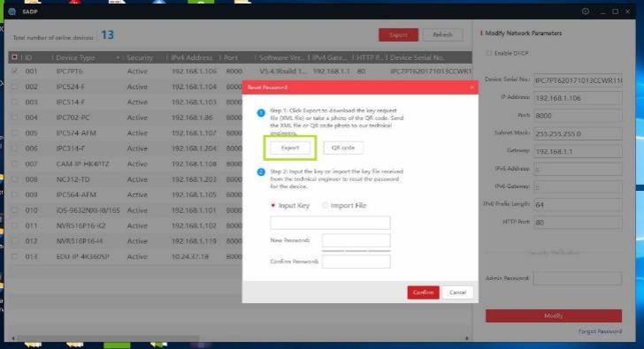Toggle the Enable DHCP checkbox
644x349 pixels.
(x=488, y=53)
